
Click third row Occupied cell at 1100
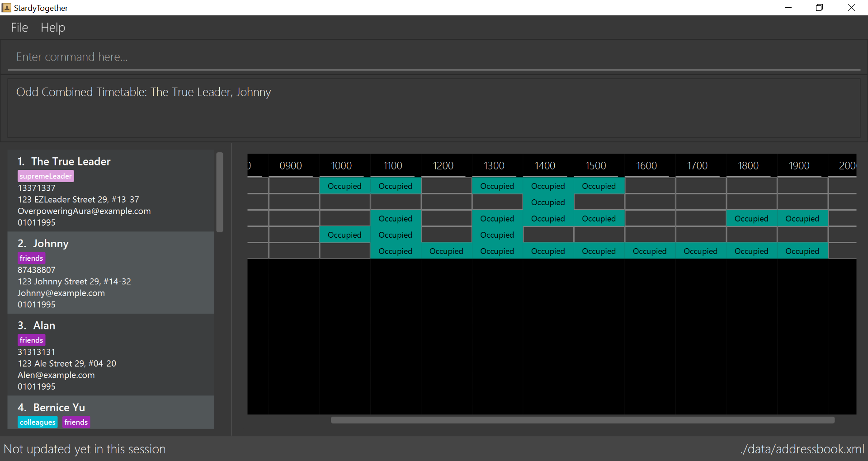click(x=396, y=219)
